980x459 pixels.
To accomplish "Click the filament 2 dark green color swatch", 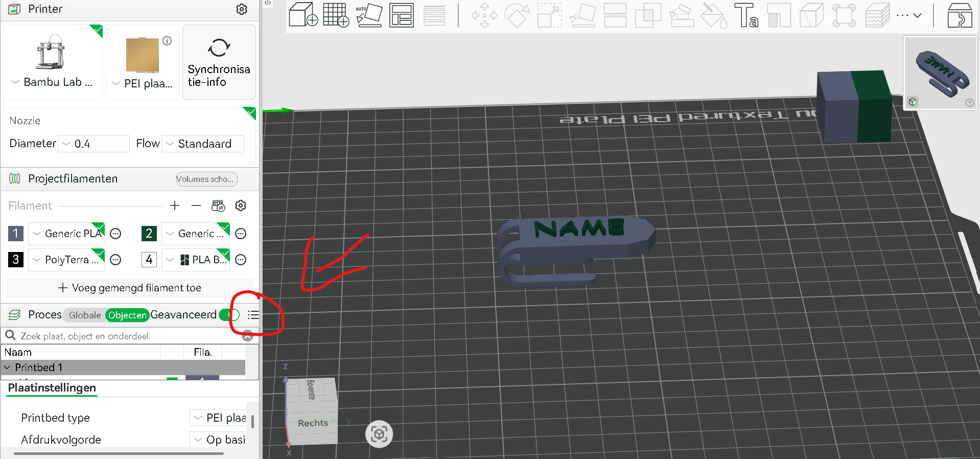I will [149, 234].
